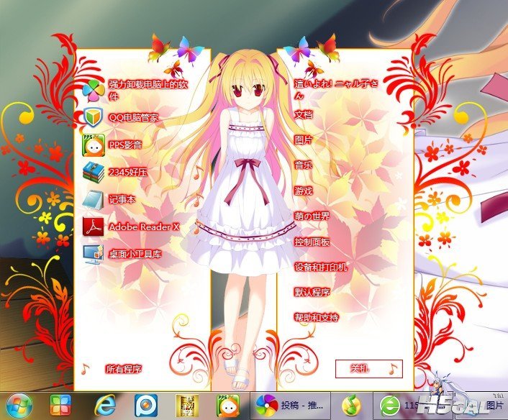Open 文档 from the start menu
This screenshot has width=508, height=420.
(304, 114)
